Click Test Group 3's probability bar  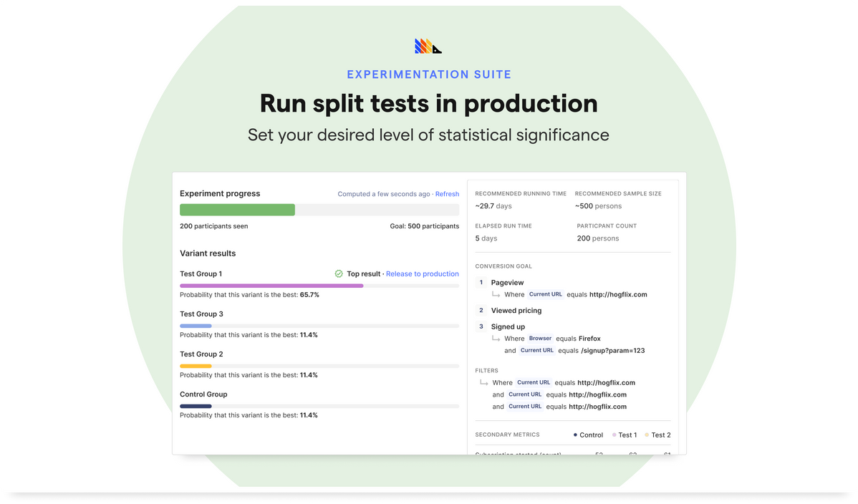pyautogui.click(x=319, y=325)
